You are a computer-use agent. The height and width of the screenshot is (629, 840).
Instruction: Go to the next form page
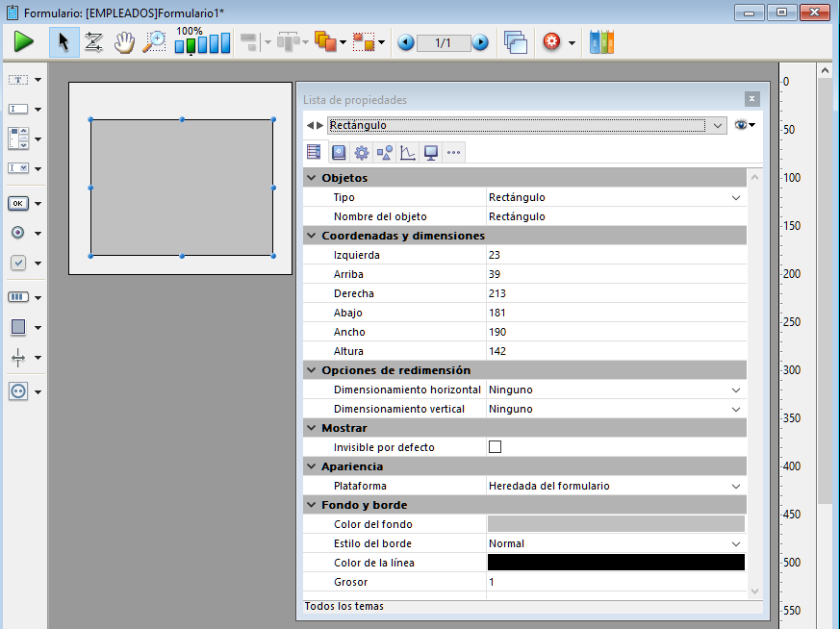click(480, 42)
